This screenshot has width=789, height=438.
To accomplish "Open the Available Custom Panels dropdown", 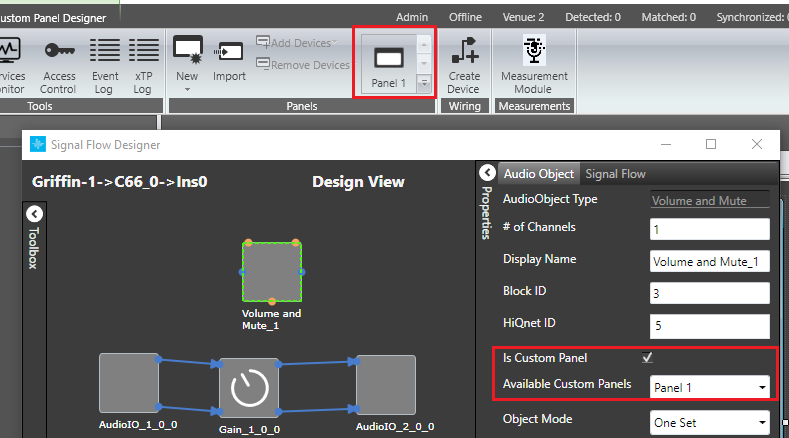I will click(709, 387).
